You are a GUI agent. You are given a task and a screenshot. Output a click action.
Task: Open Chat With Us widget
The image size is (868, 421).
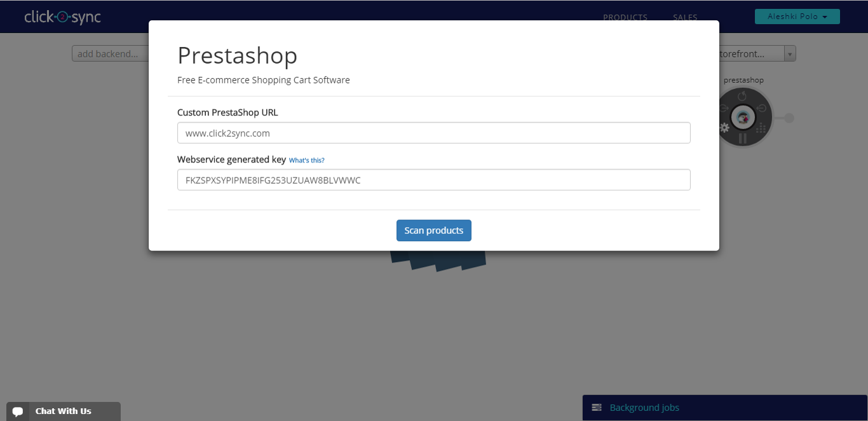click(64, 411)
